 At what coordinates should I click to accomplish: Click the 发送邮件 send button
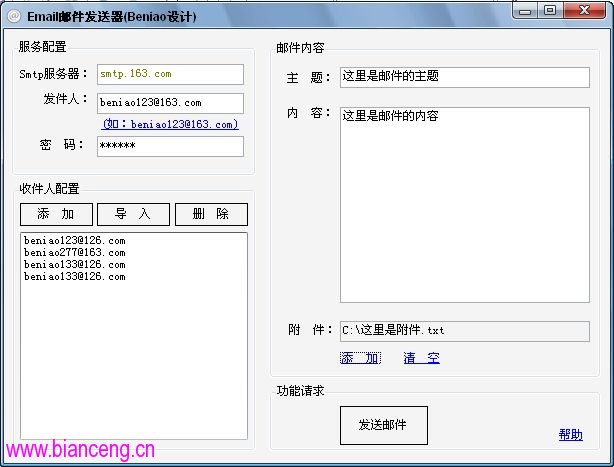(384, 425)
